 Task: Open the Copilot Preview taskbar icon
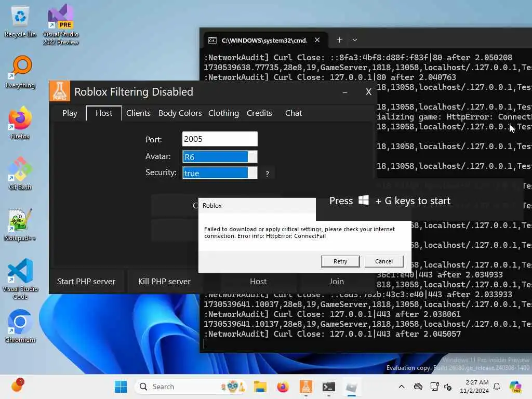[x=515, y=387]
